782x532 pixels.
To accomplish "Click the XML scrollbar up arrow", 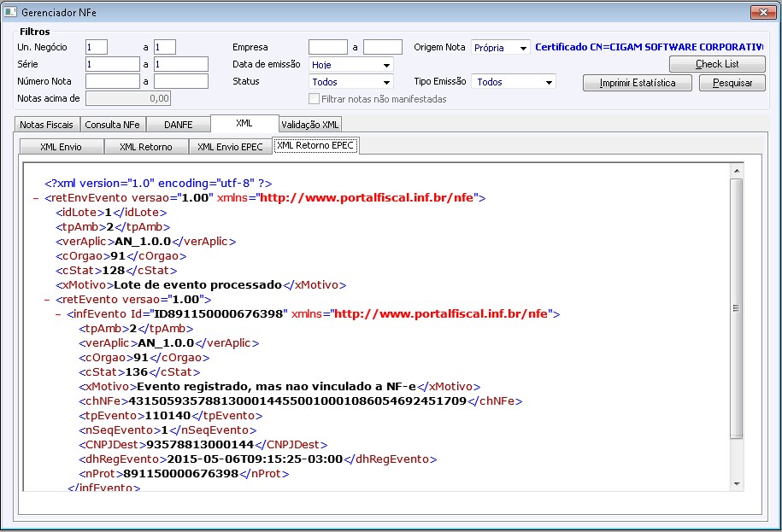I will 737,171.
